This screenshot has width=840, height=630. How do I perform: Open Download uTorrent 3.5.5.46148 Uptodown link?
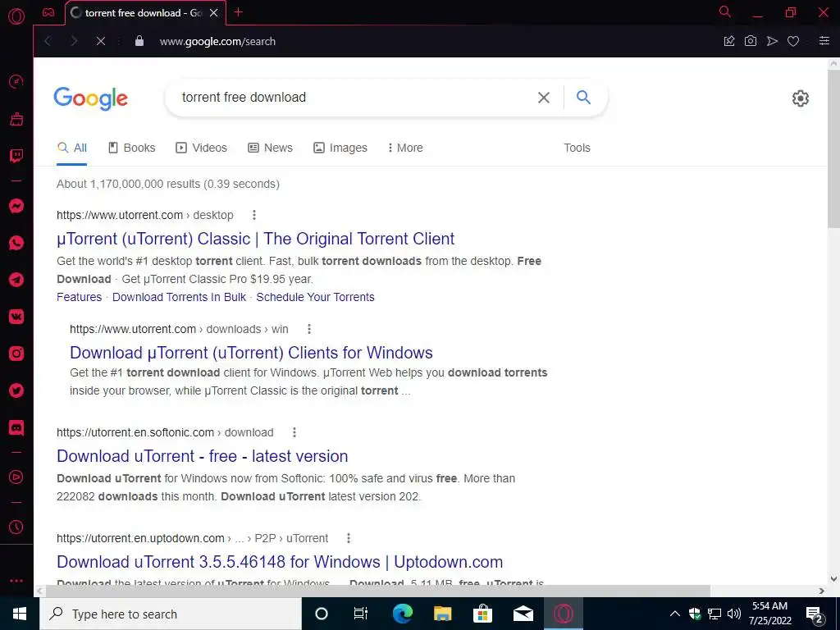pos(280,561)
